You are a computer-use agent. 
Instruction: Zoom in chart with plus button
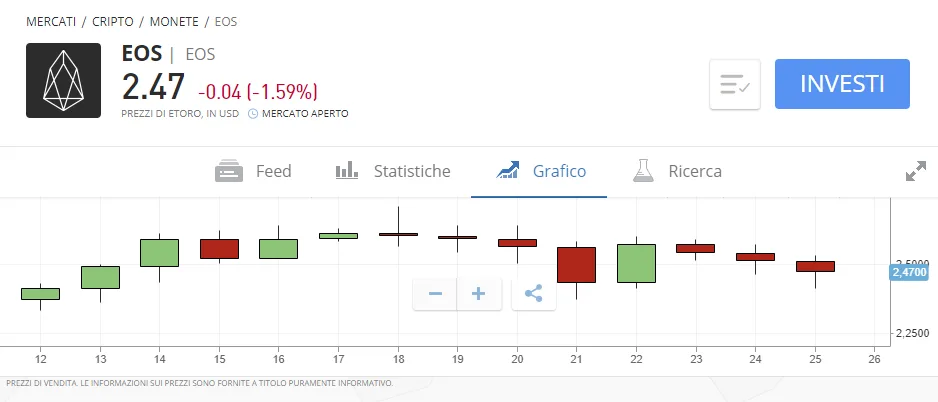[x=479, y=294]
